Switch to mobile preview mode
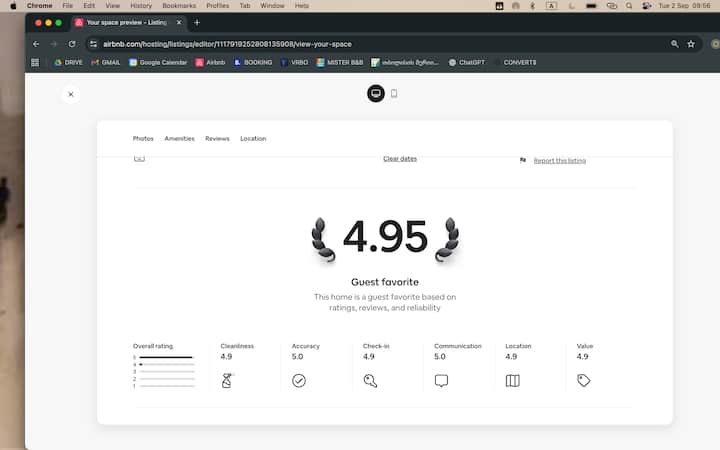The height and width of the screenshot is (450, 720). coord(394,93)
